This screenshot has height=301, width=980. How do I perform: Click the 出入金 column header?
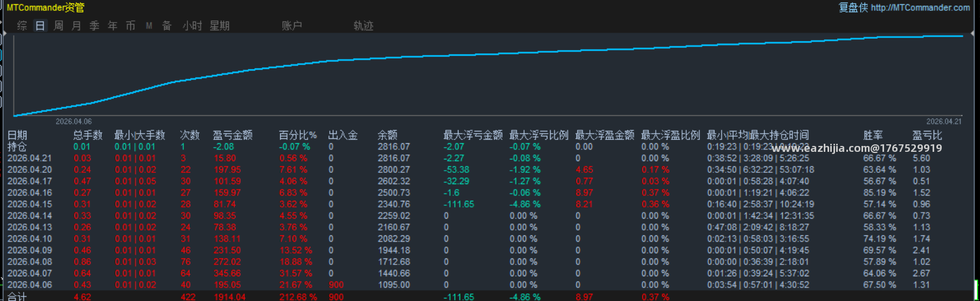click(343, 135)
